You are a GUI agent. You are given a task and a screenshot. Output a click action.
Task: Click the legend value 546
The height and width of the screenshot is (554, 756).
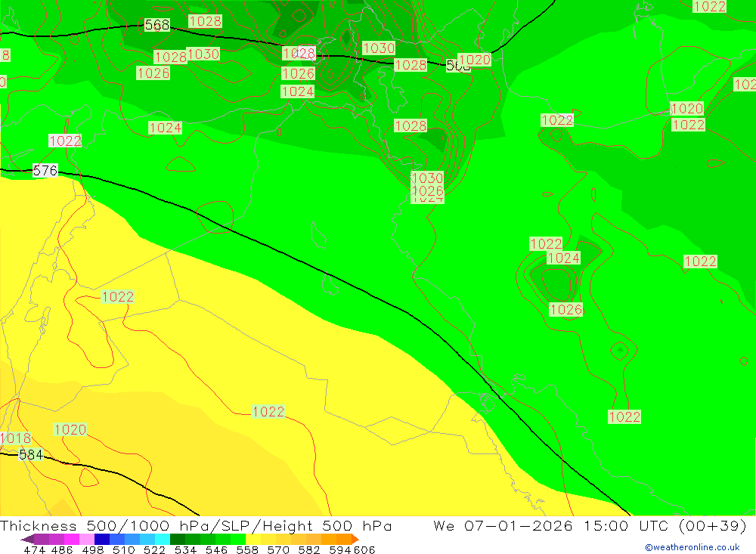click(216, 549)
